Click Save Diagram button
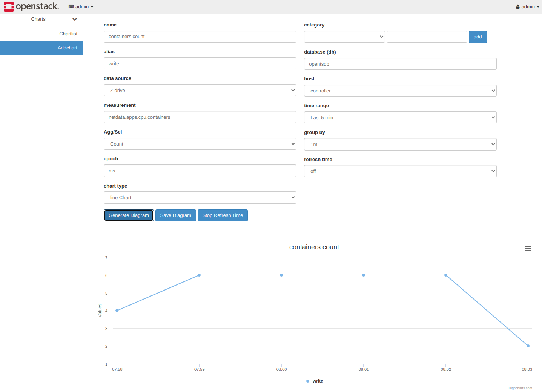 pyautogui.click(x=175, y=215)
